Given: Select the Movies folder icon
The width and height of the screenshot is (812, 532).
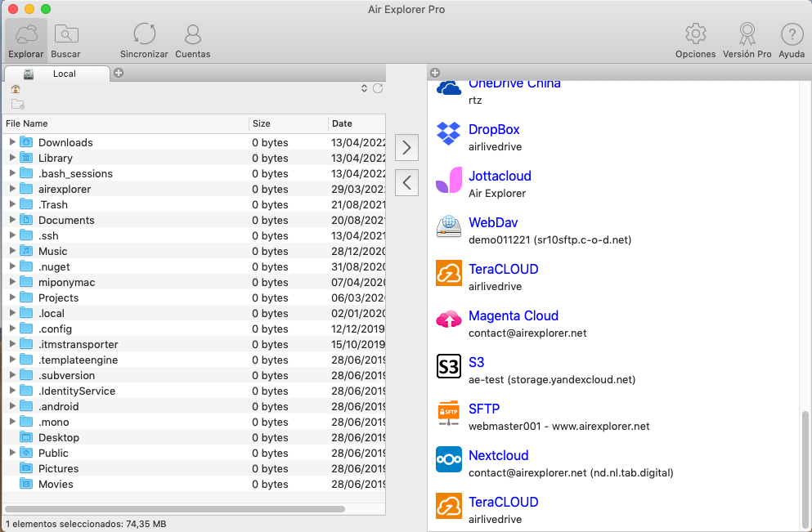Looking at the screenshot, I should click(x=26, y=483).
